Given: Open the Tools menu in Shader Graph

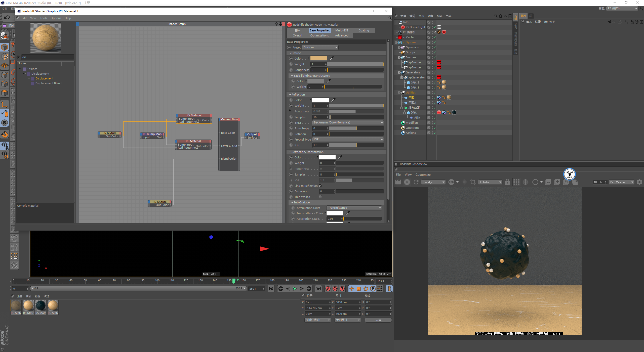Looking at the screenshot, I should (x=43, y=18).
